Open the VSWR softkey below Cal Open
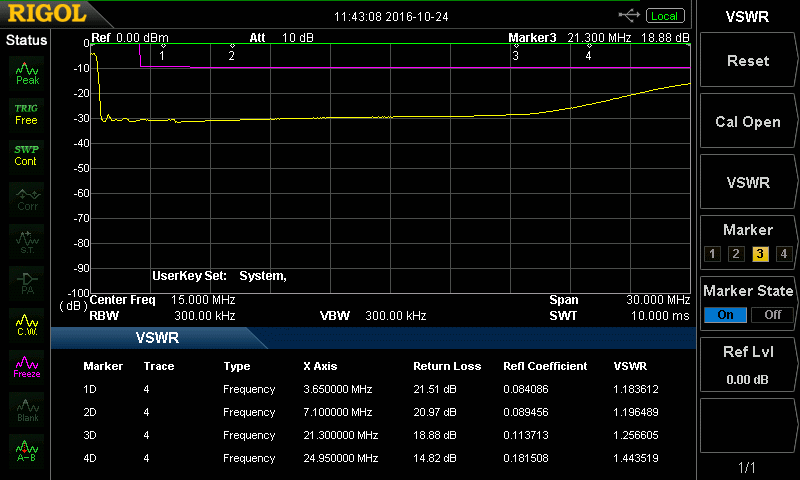 point(747,183)
